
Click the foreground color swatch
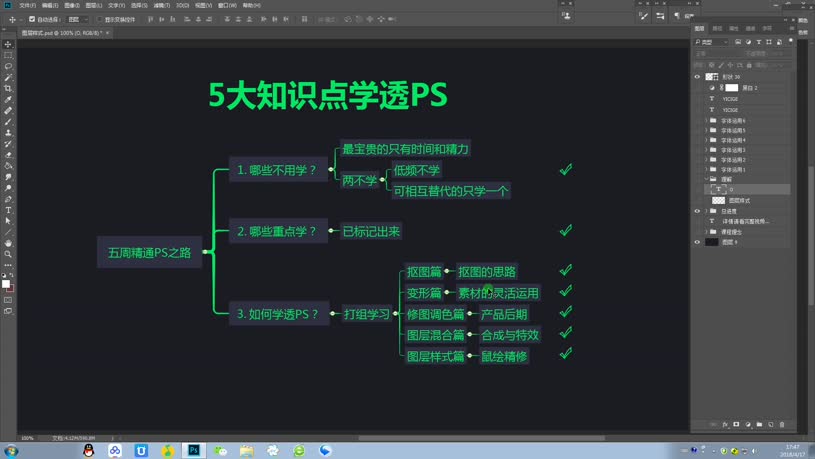[x=6, y=284]
